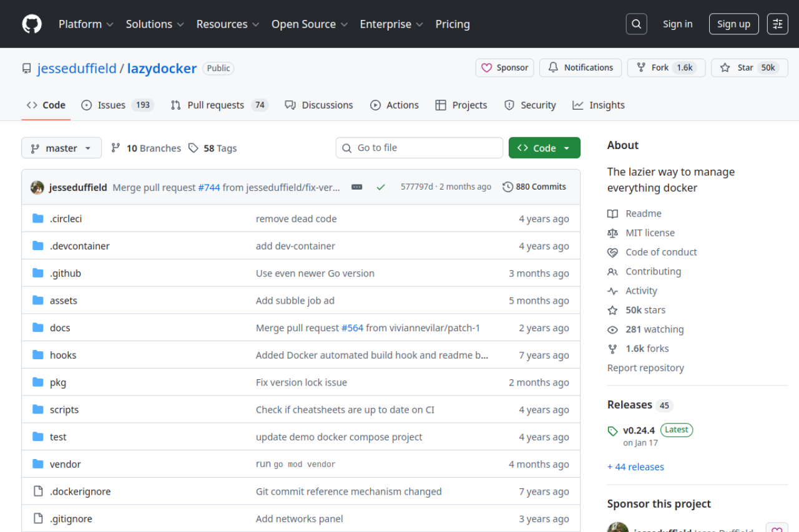
Task: Sponsor this repository
Action: coord(504,67)
